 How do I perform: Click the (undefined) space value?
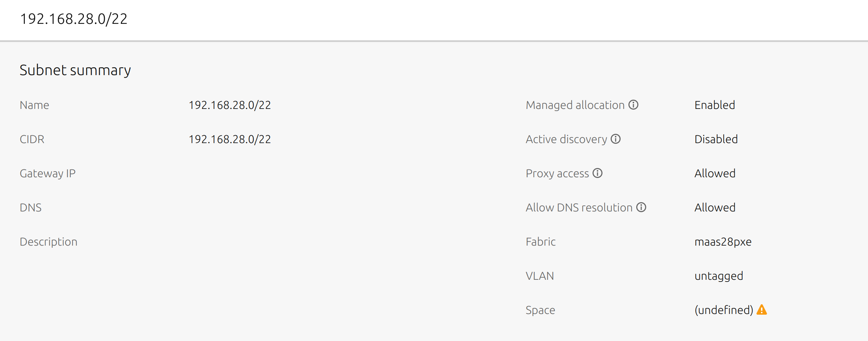pos(724,310)
